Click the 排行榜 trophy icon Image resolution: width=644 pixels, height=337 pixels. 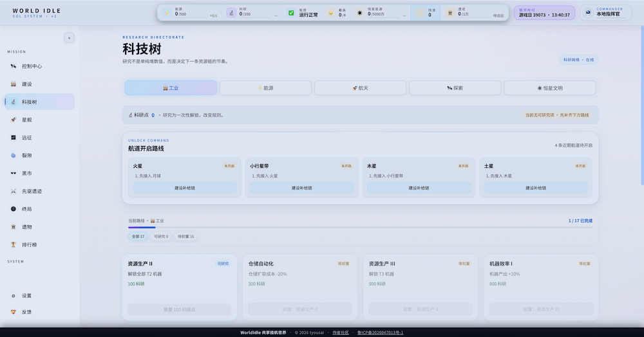tap(13, 245)
